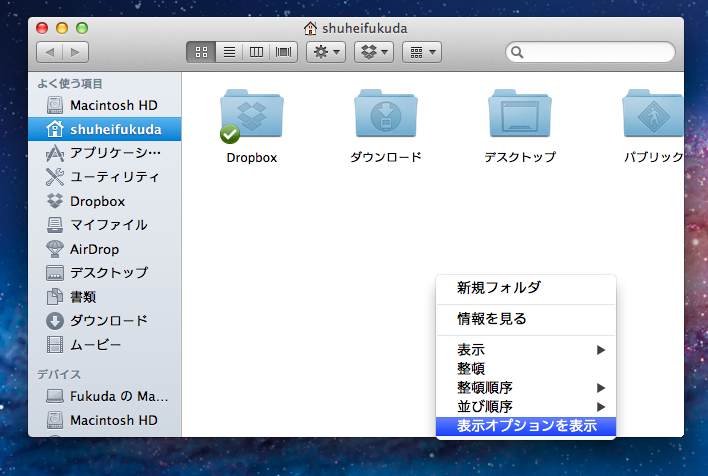Go back with the left arrow button
Viewport: 708px width, 476px height.
coord(50,52)
